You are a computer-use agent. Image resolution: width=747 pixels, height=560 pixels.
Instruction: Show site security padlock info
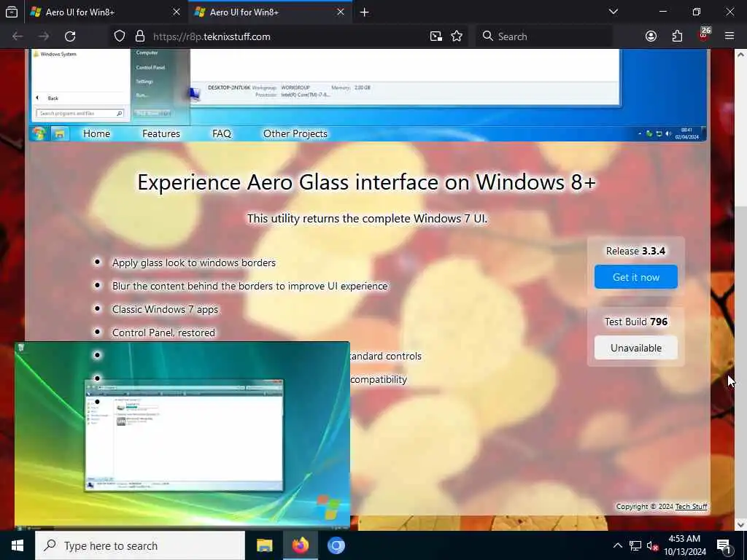click(139, 36)
